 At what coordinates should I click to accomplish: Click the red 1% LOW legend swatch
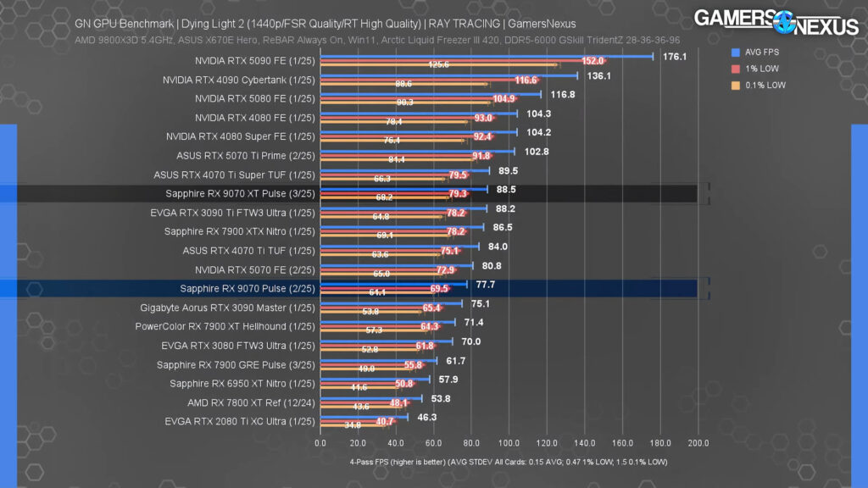point(735,69)
